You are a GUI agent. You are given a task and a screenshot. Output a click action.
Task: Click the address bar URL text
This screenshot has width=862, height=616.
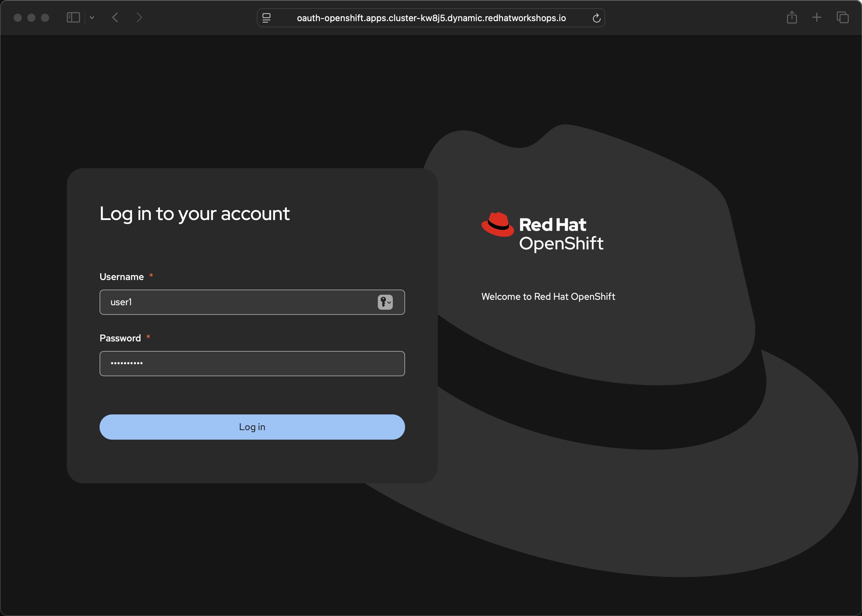431,18
